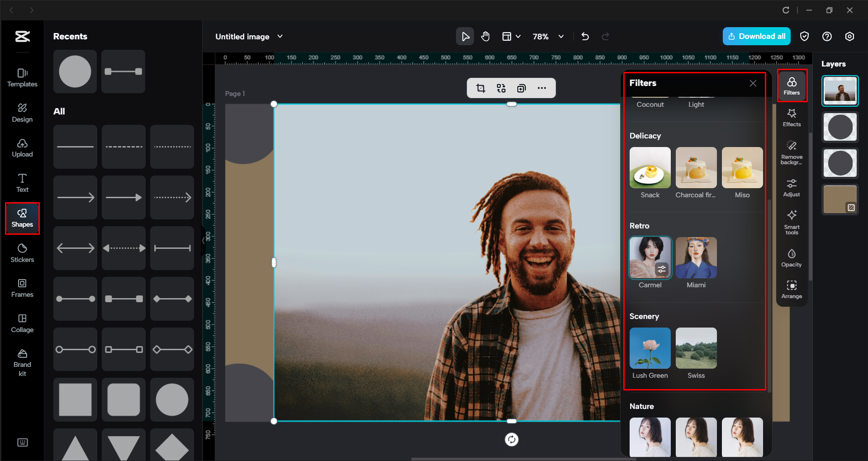
Task: Click the Adjust icon in the right panel
Action: 792,187
